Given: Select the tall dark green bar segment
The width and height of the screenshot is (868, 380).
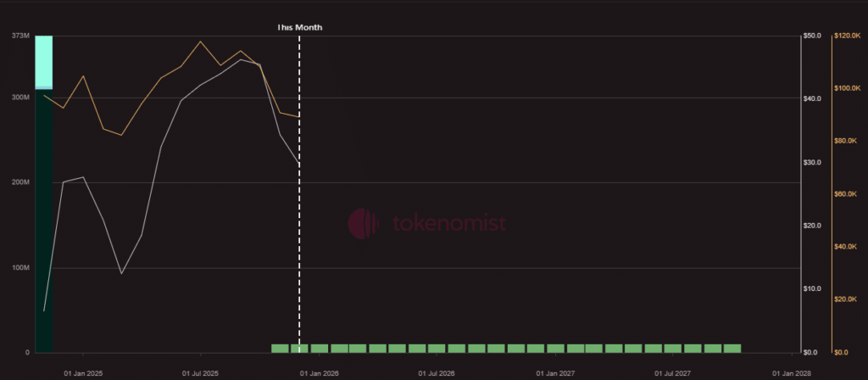Looking at the screenshot, I should pyautogui.click(x=44, y=221).
